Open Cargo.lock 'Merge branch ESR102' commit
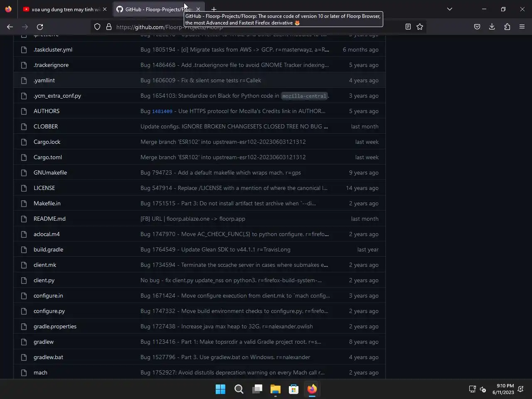The width and height of the screenshot is (532, 399). [x=223, y=142]
